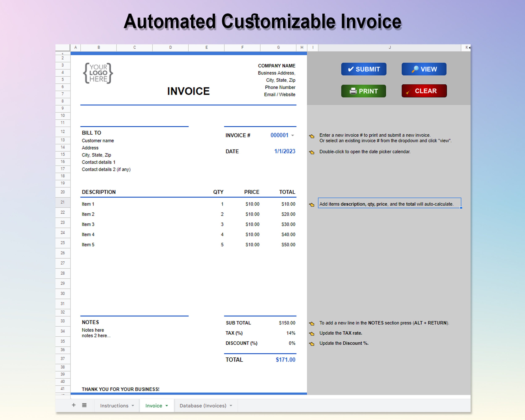Select row 21 by clicking its row header
This screenshot has height=420, width=525.
click(63, 202)
